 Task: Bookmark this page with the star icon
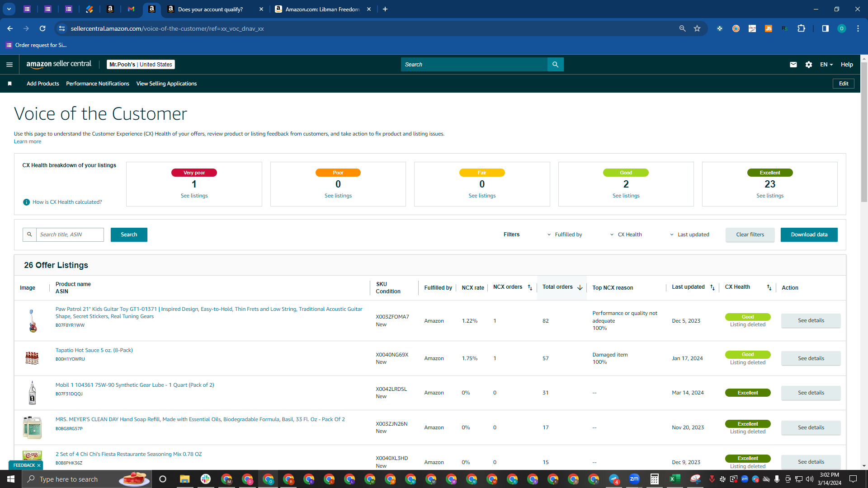click(x=697, y=28)
